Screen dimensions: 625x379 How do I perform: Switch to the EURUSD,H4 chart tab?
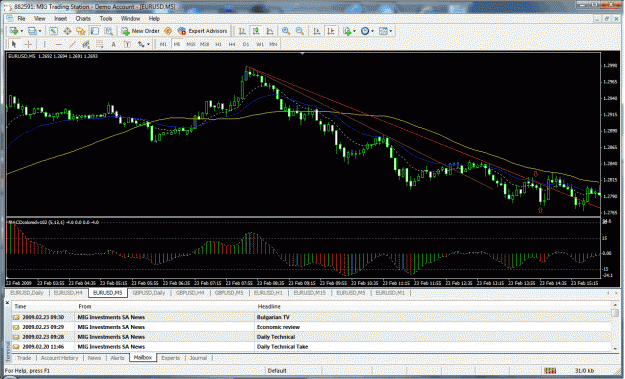[68, 293]
